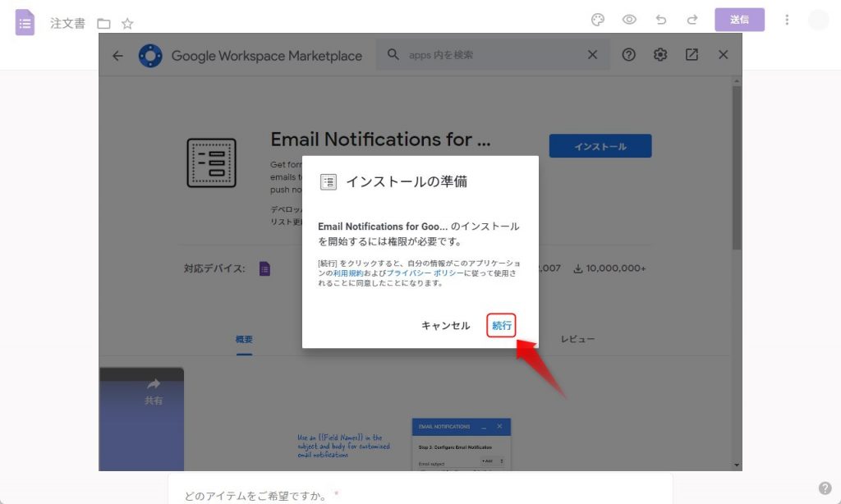Click the Forms device icon beside 対応デバイス

264,268
